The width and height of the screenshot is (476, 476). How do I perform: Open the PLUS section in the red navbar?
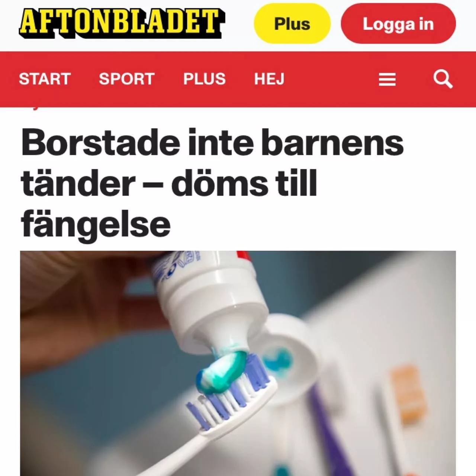pos(205,79)
